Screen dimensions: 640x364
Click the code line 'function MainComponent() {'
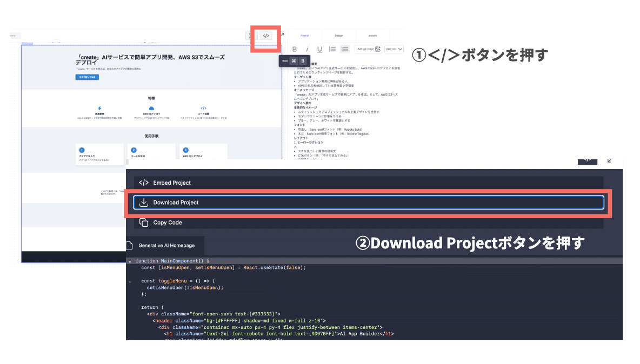(172, 261)
